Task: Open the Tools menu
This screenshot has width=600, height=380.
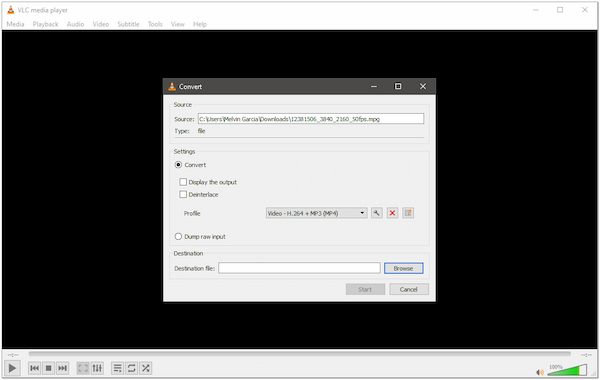Action: point(155,24)
